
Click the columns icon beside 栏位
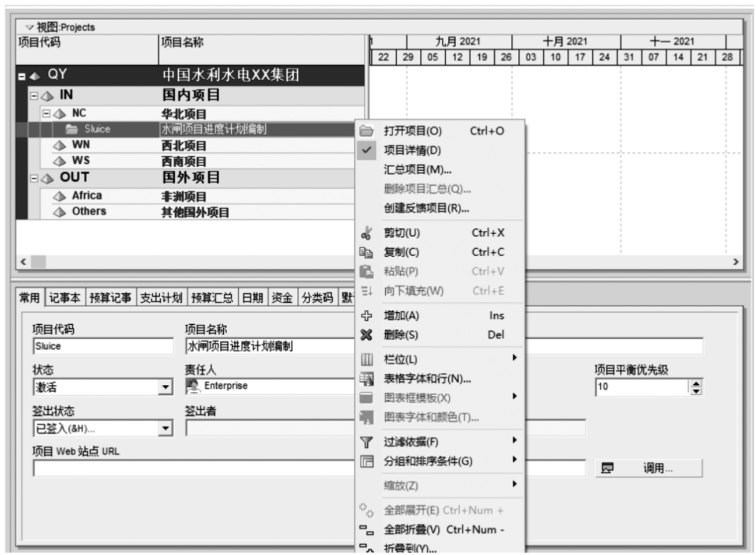pyautogui.click(x=366, y=359)
